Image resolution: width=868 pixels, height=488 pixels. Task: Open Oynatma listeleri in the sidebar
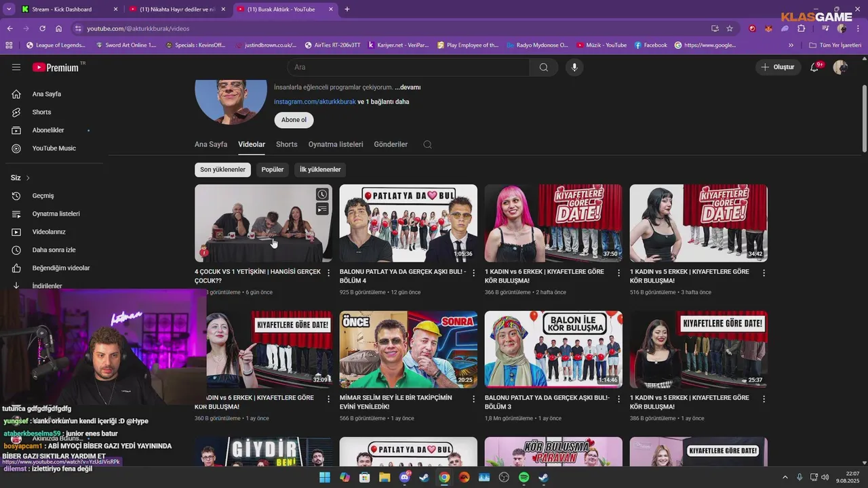click(x=54, y=213)
